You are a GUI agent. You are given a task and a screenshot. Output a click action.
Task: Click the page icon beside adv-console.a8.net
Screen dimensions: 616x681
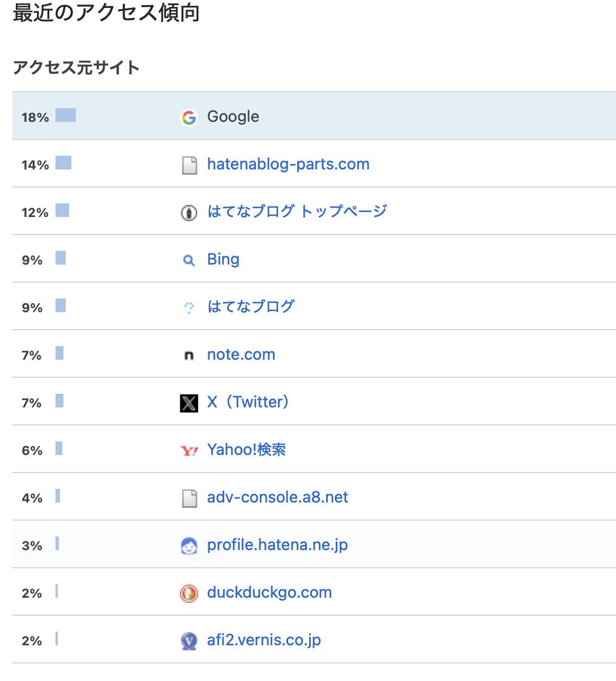(x=189, y=498)
